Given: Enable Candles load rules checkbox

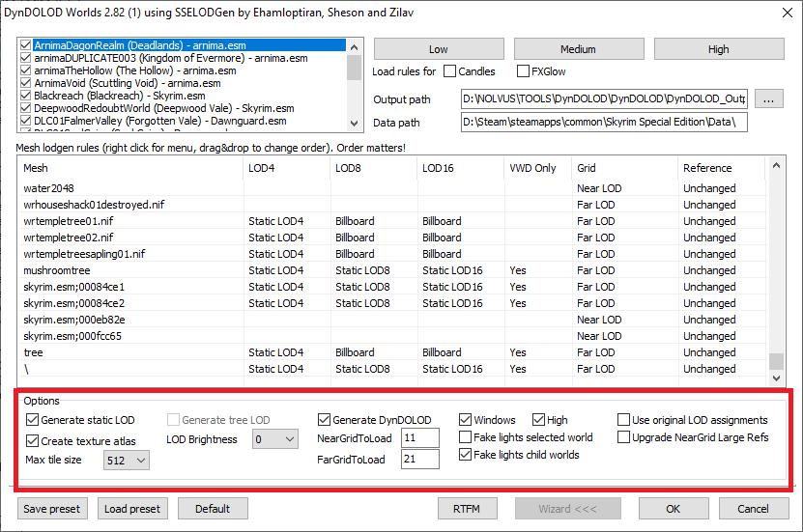Looking at the screenshot, I should [x=449, y=71].
